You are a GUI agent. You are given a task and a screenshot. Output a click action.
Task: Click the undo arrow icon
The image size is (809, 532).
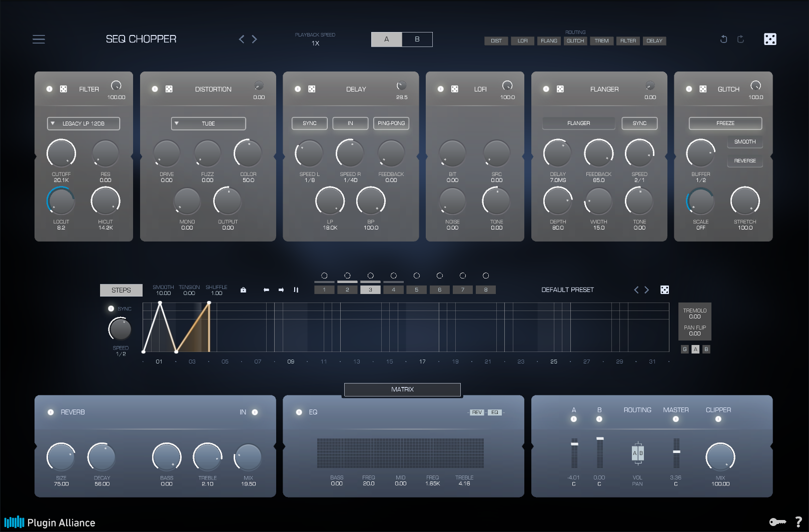723,39
